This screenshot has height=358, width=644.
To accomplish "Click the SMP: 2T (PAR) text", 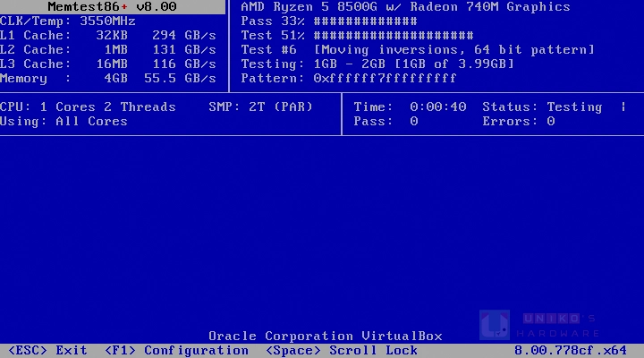I will [261, 107].
